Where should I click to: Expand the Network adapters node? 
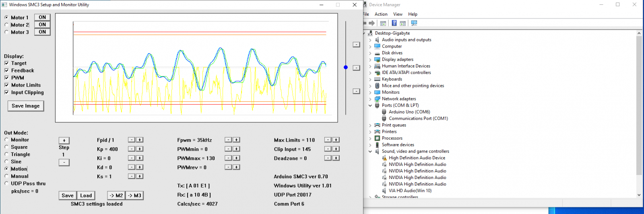click(370, 99)
